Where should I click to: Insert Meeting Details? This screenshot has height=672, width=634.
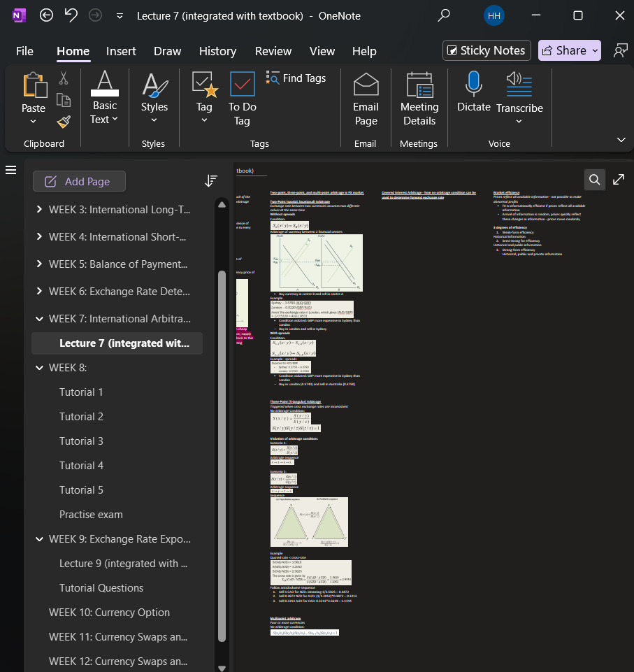pyautogui.click(x=419, y=98)
